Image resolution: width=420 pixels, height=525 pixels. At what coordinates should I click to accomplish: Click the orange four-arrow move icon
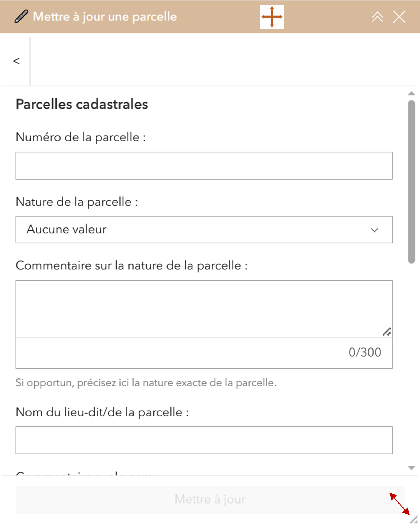point(272,17)
